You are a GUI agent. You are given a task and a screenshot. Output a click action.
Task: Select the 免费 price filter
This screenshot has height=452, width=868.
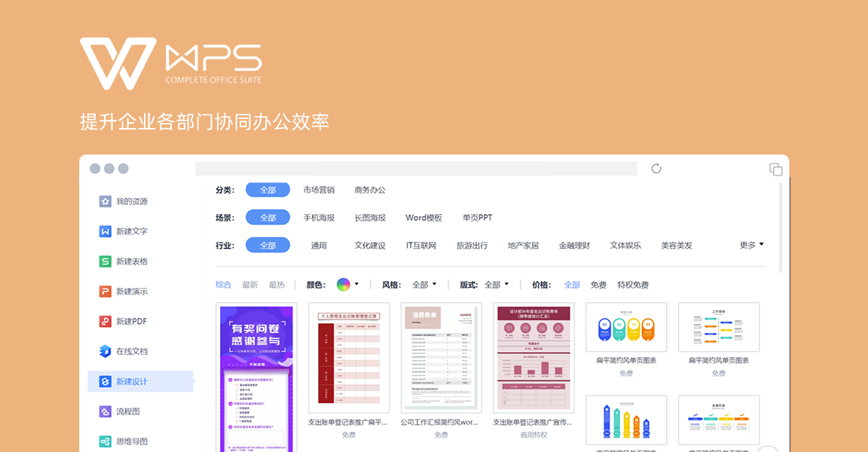pyautogui.click(x=598, y=285)
